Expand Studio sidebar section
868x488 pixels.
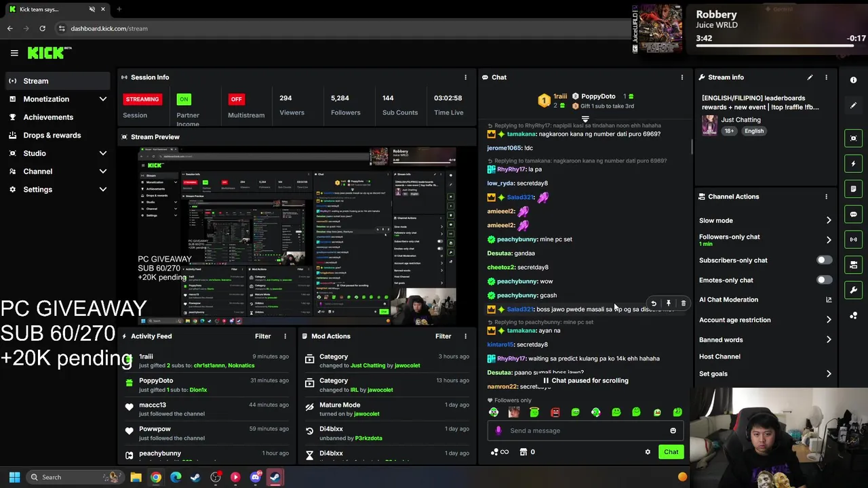click(x=103, y=153)
